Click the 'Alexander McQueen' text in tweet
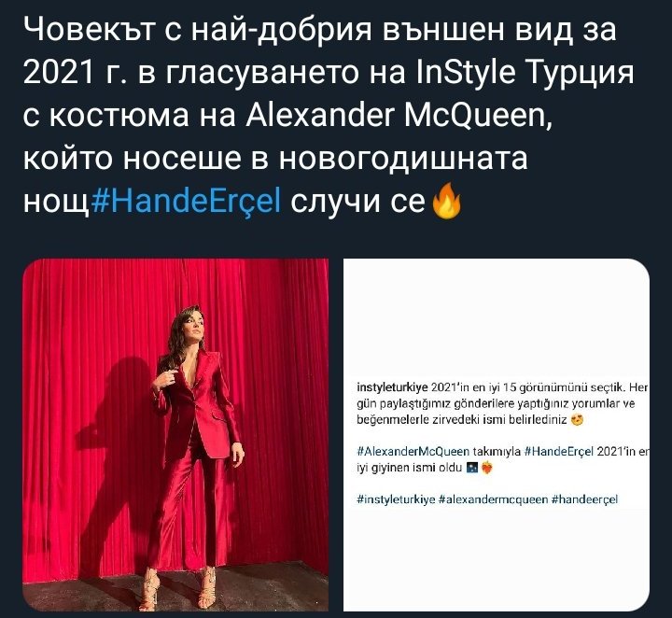The image size is (672, 618). [396, 115]
